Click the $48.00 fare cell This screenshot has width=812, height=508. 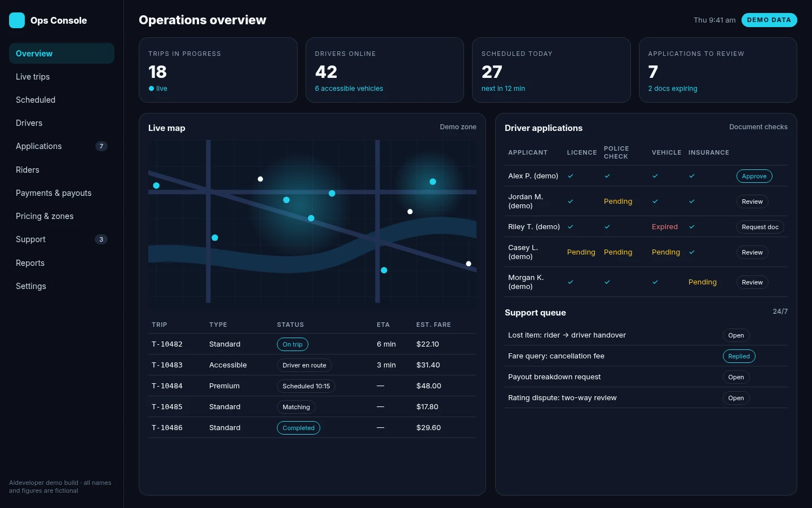click(x=429, y=386)
